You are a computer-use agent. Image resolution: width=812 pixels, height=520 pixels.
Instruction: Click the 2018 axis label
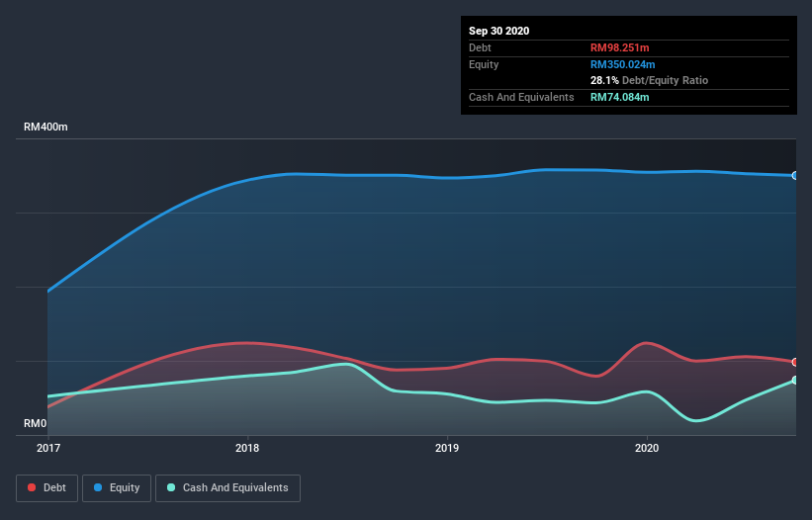(247, 448)
